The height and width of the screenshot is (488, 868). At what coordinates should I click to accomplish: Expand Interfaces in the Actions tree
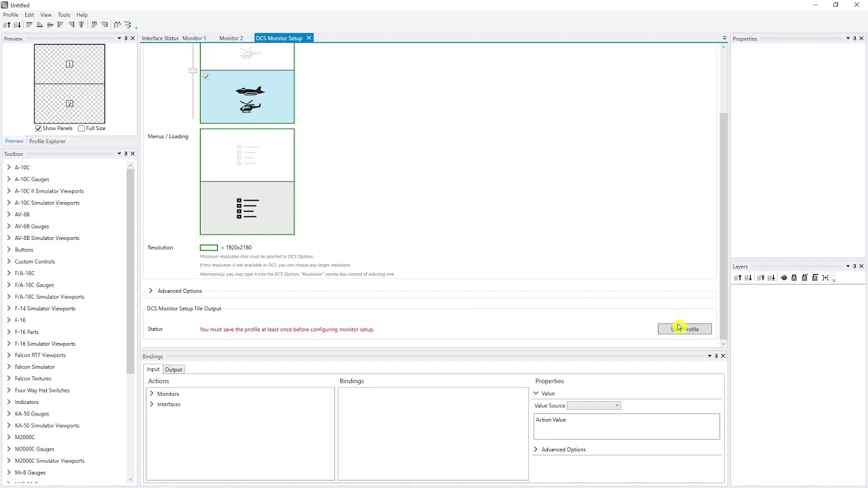pyautogui.click(x=152, y=404)
